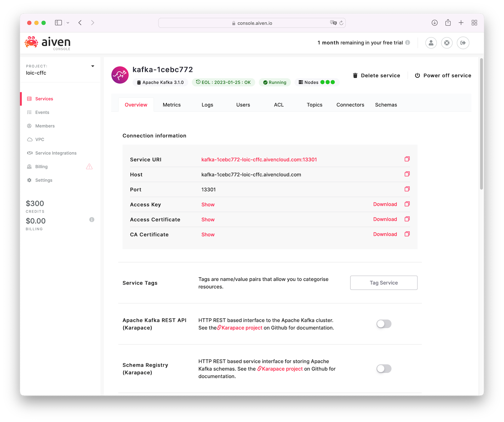Enable the Schema Registry toggle
The height and width of the screenshot is (422, 504).
tap(384, 368)
